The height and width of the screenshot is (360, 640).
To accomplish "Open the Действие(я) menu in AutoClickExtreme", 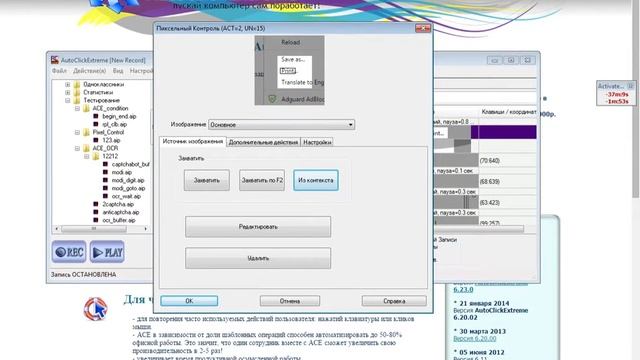I will click(89, 71).
